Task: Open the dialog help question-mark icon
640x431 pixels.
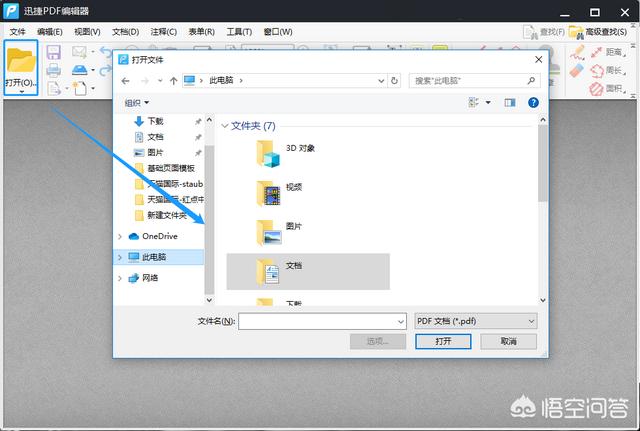Action: pyautogui.click(x=534, y=102)
